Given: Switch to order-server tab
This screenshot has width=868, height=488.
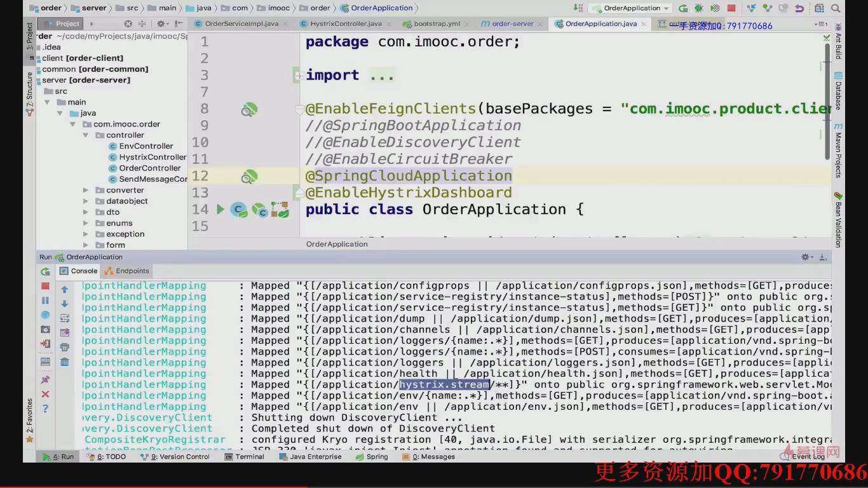Looking at the screenshot, I should (512, 24).
